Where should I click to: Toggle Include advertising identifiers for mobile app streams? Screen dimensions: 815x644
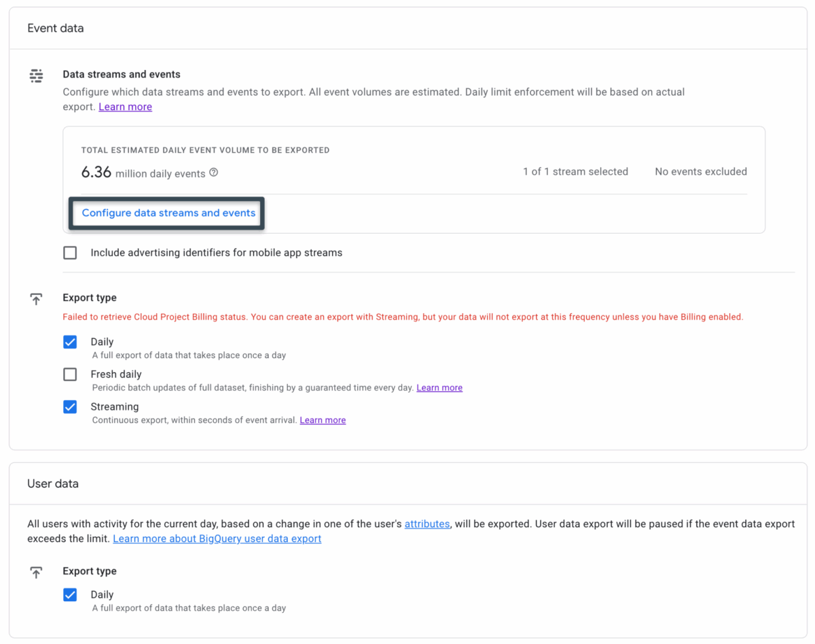tap(70, 252)
